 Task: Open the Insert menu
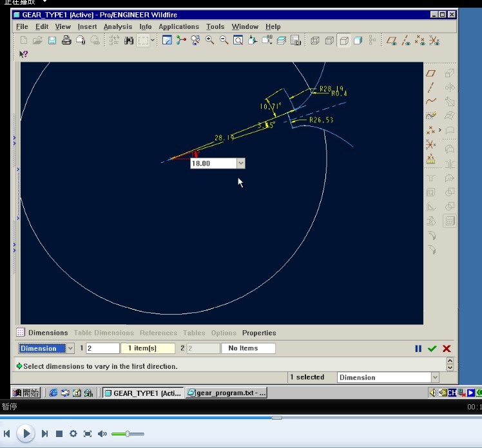[x=87, y=27]
